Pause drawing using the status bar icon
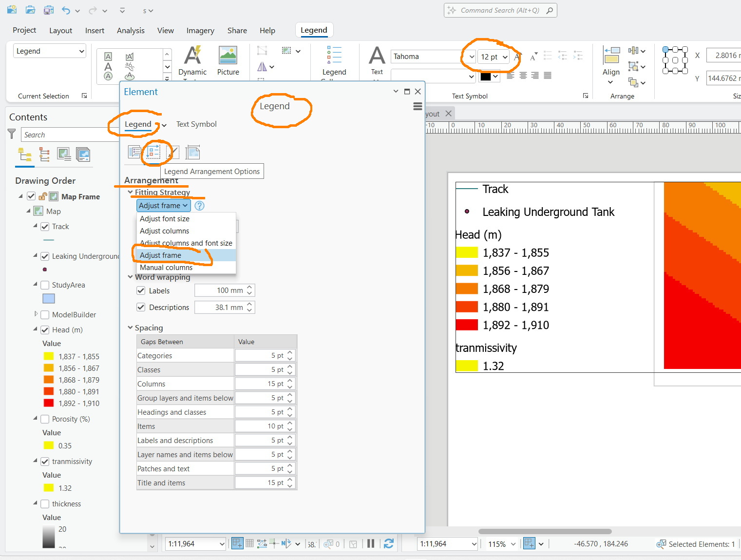Screen dimensions: 741x560 [370, 543]
